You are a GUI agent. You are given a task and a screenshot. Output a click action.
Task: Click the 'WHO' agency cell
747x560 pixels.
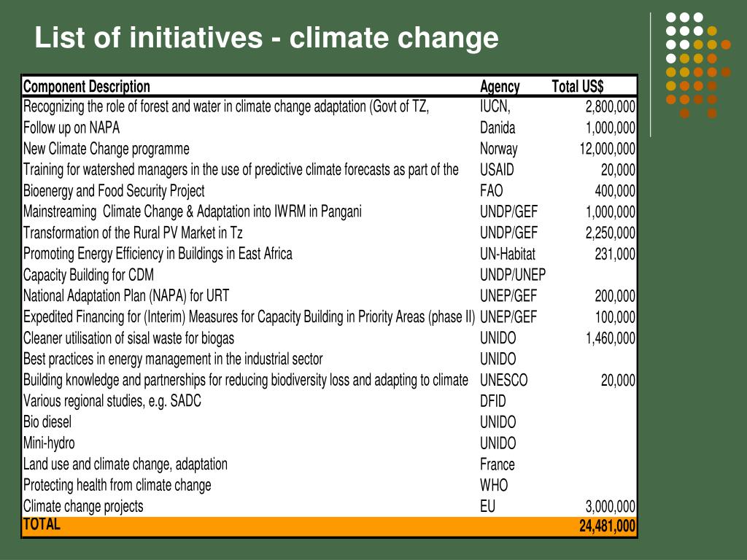tap(494, 485)
